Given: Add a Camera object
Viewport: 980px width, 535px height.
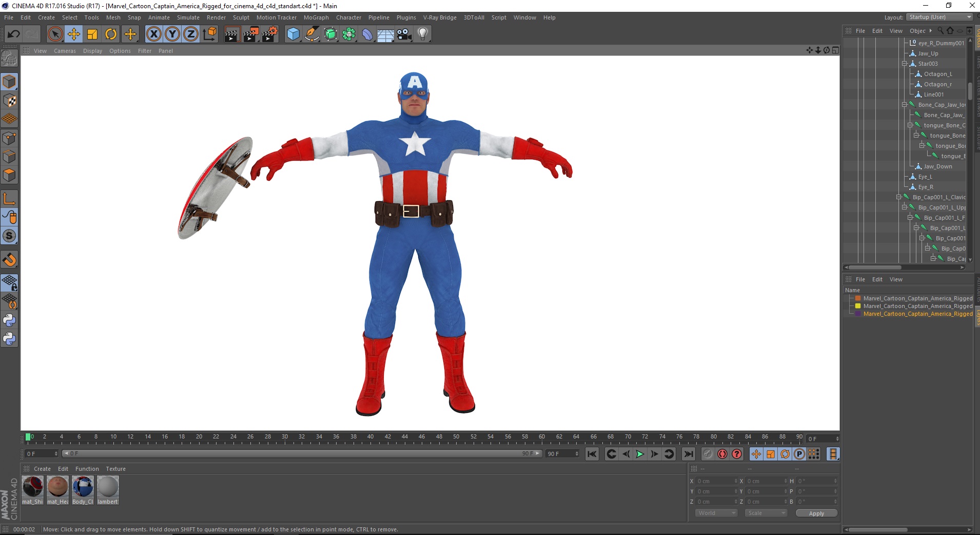Looking at the screenshot, I should [404, 34].
